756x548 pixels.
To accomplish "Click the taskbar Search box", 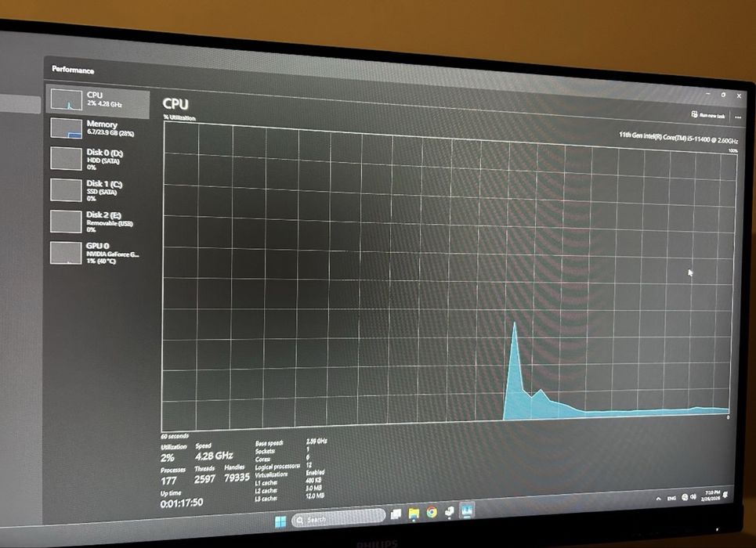I will [338, 518].
